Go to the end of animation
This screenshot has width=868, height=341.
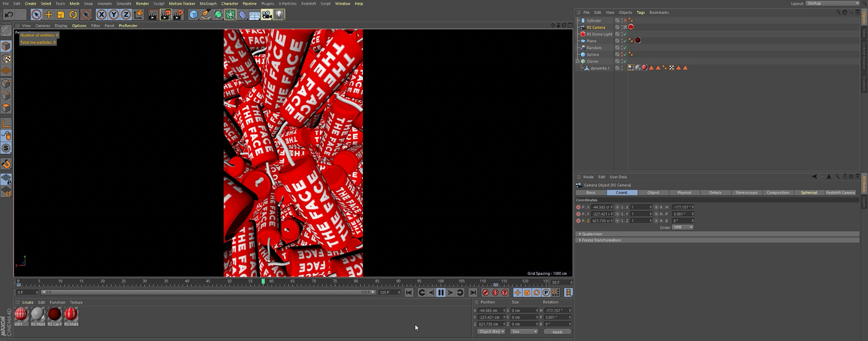click(473, 293)
